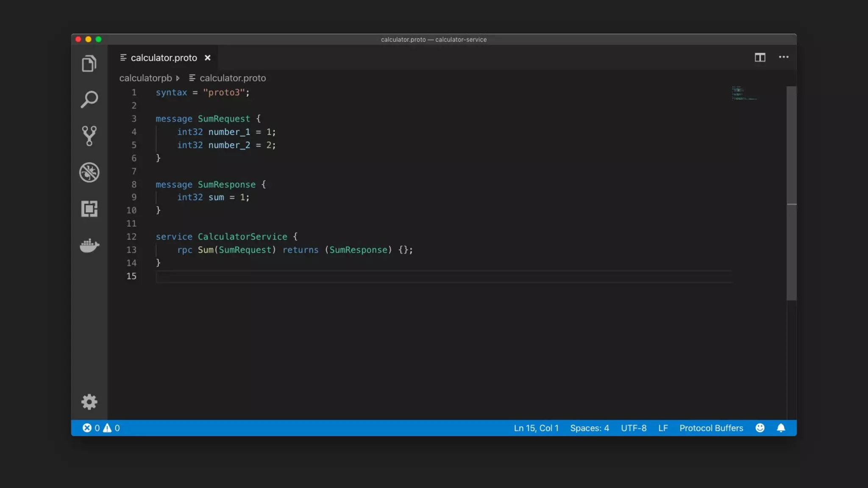868x488 pixels.
Task: Open the errors and warnings panel
Action: click(x=101, y=428)
